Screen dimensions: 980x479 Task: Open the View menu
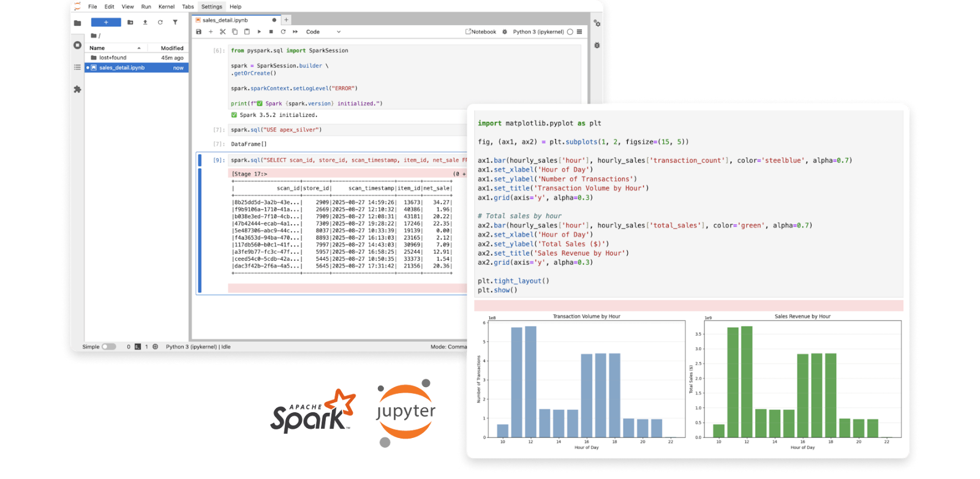(127, 7)
